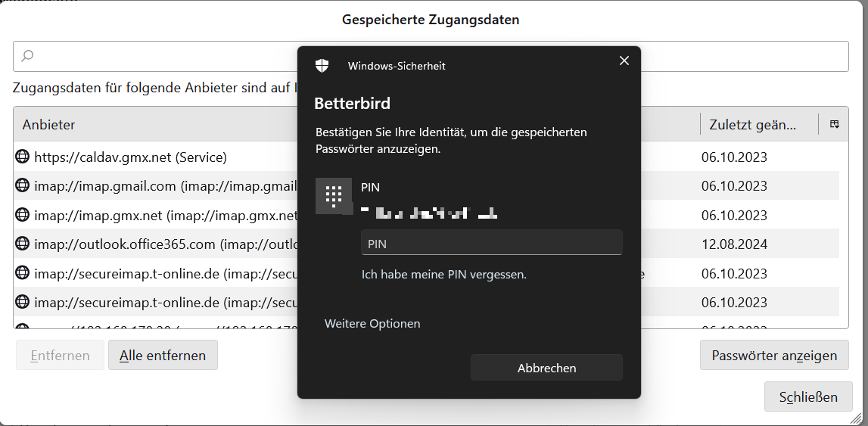This screenshot has width=868, height=426.
Task: Click Alle entfernen button
Action: pyautogui.click(x=163, y=355)
